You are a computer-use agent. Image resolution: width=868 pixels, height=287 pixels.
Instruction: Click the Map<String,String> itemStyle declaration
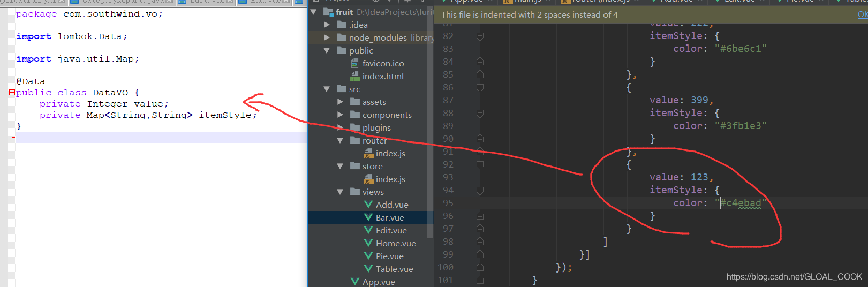[x=148, y=115]
